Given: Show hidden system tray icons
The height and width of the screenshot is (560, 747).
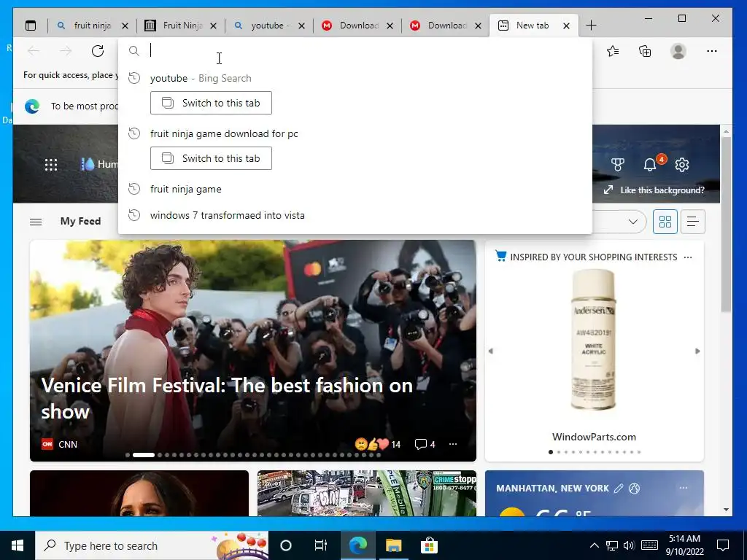Looking at the screenshot, I should click(594, 545).
